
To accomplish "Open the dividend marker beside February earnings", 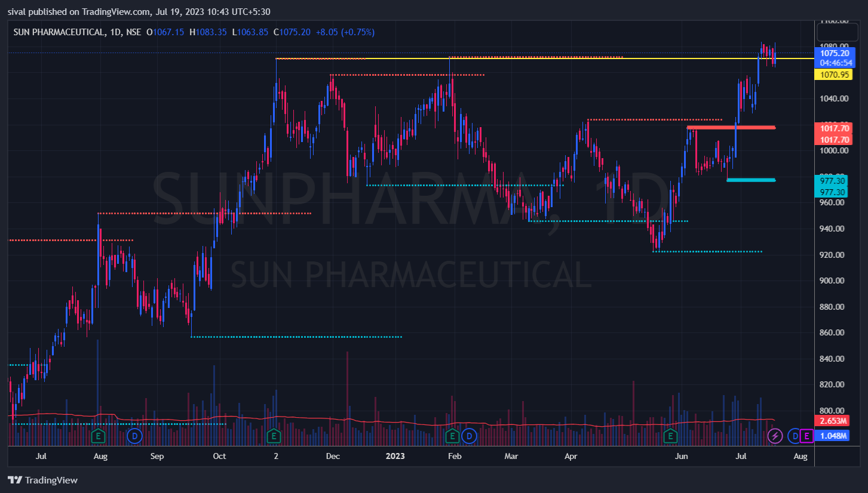I will (470, 436).
